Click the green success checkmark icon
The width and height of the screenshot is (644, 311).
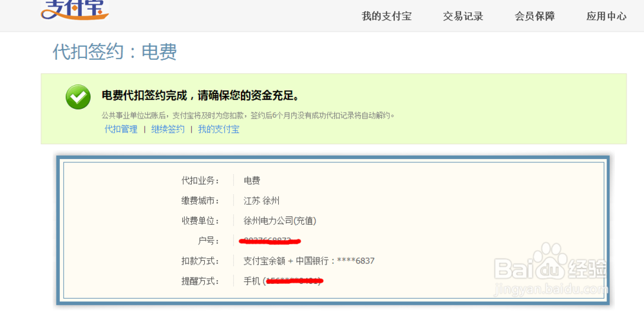click(78, 97)
